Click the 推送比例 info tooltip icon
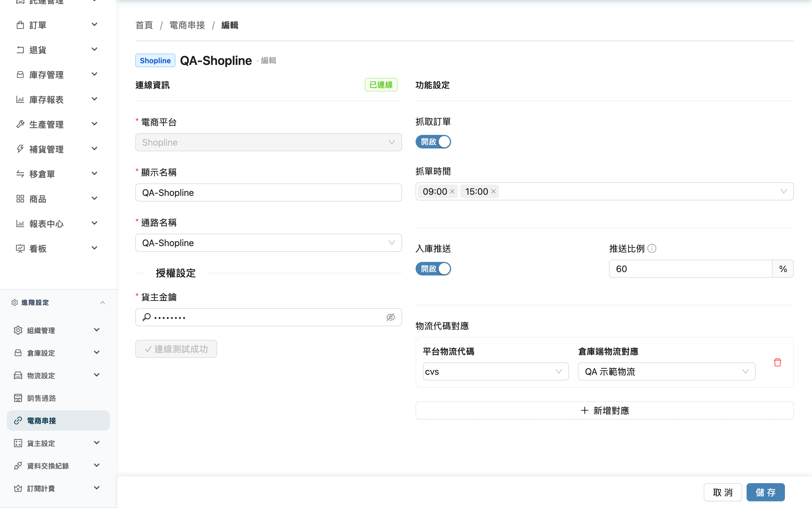812x508 pixels. [652, 249]
